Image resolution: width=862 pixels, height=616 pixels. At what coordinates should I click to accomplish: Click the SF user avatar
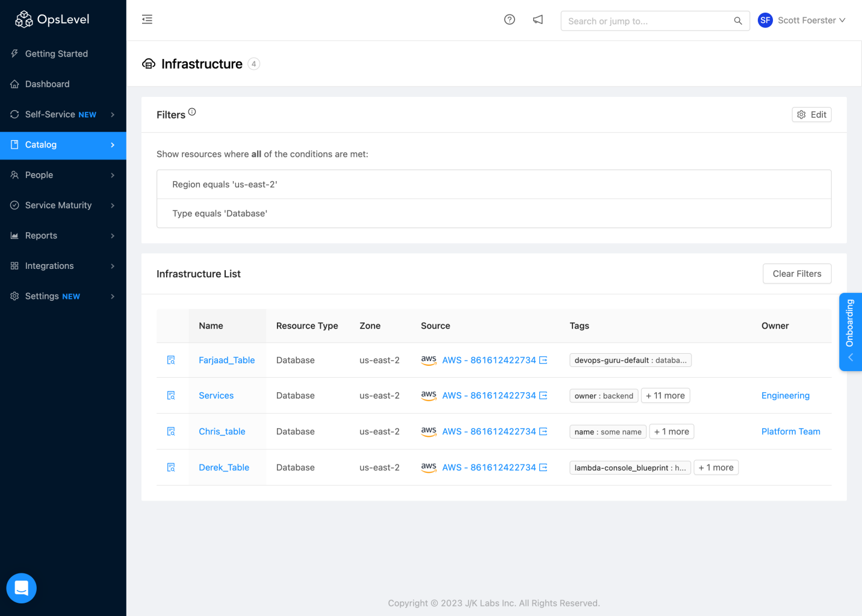(x=765, y=20)
